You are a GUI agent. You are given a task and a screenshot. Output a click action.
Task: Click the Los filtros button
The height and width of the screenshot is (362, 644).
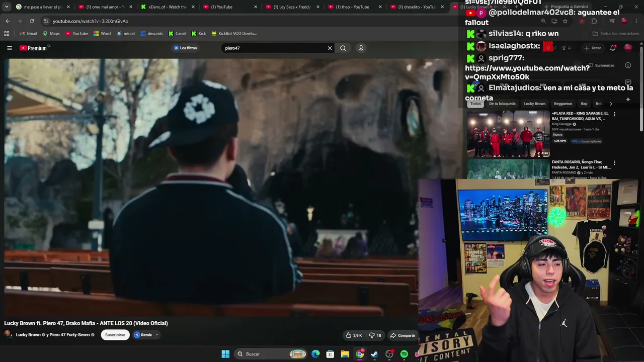(185, 48)
